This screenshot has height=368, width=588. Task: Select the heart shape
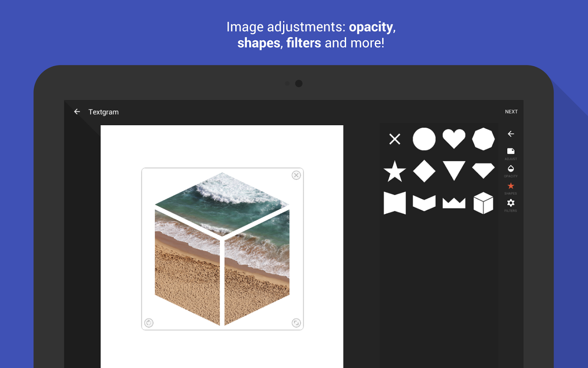coord(454,139)
